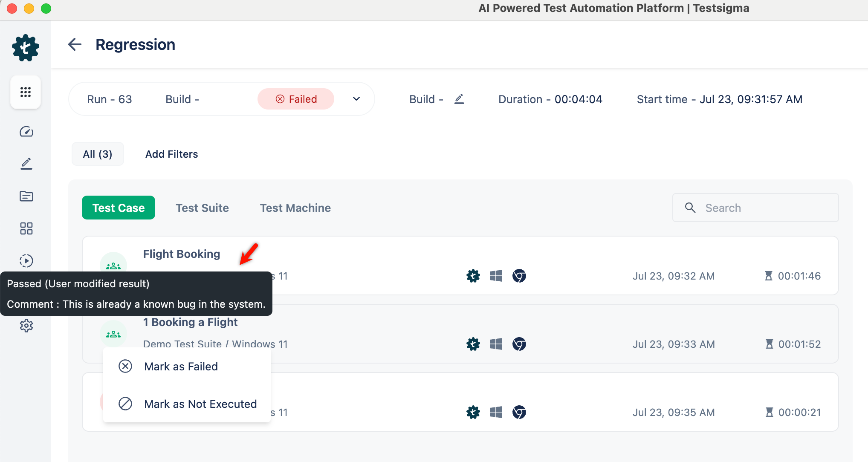Switch to the Test Suite tab
The height and width of the screenshot is (462, 868).
202,208
